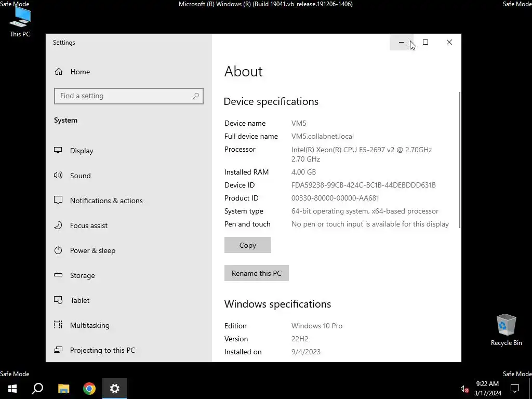Click the 64-bit operating system text
The width and height of the screenshot is (532, 399).
[365, 211]
